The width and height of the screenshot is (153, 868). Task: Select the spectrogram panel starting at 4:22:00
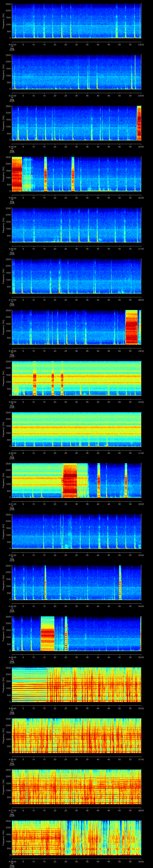click(76, 21)
